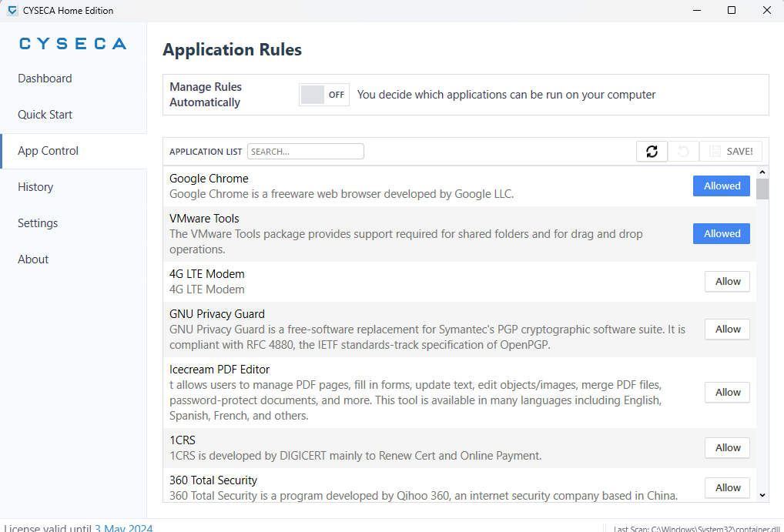Screen dimensions: 784x532
Task: Select App Control in sidebar
Action: pyautogui.click(x=73, y=151)
